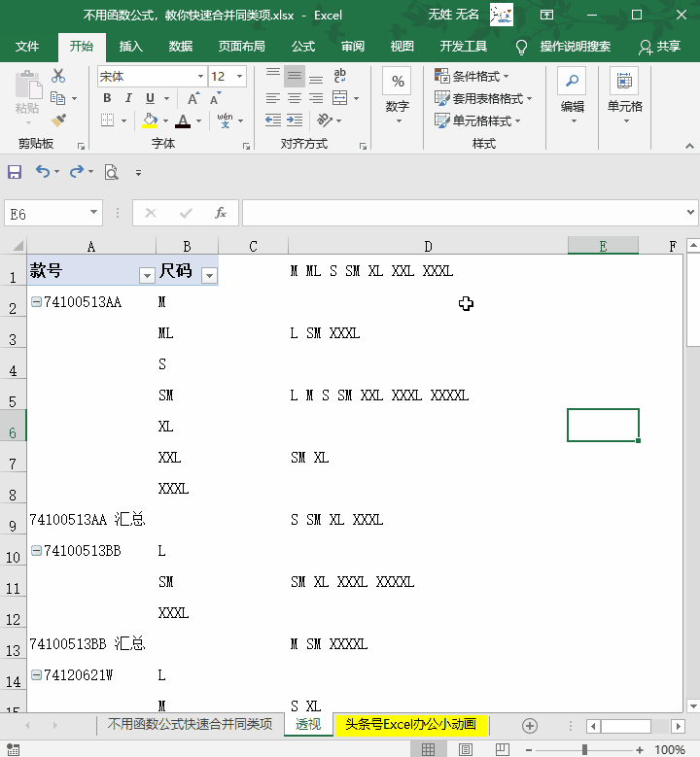Customize the quick access toolbar
This screenshot has height=757, width=700.
point(139,172)
